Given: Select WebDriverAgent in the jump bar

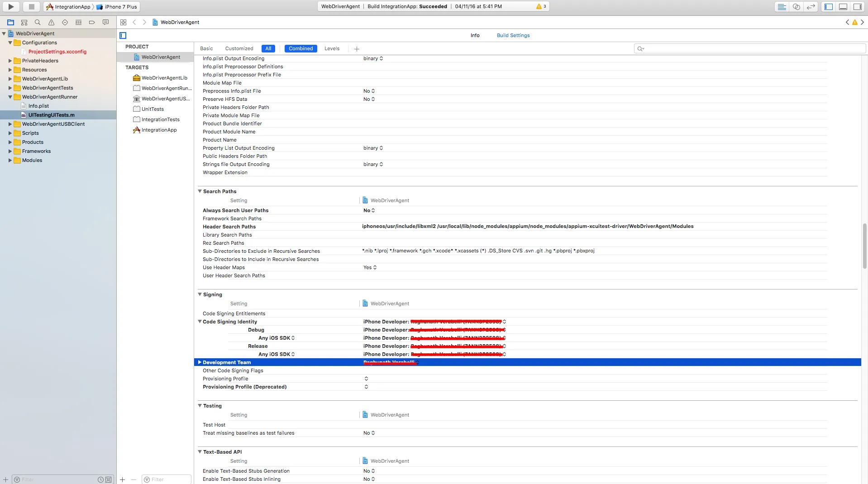Looking at the screenshot, I should [176, 22].
